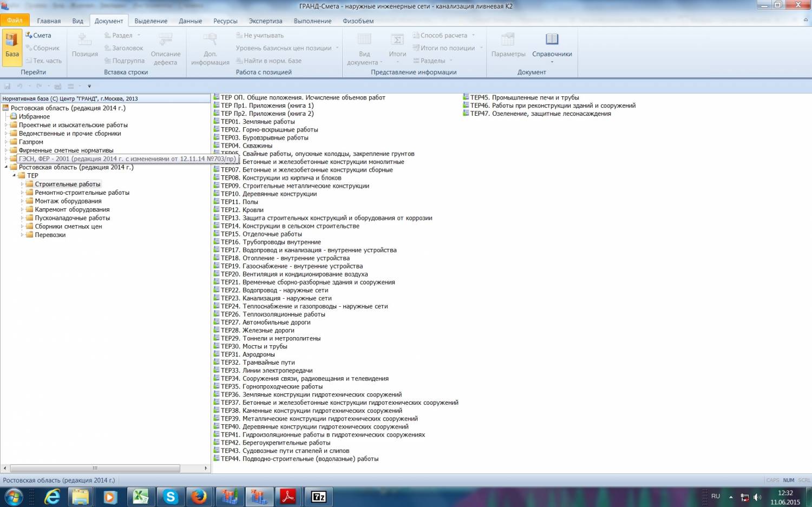Open Windows Media Player from the taskbar

pyautogui.click(x=110, y=497)
